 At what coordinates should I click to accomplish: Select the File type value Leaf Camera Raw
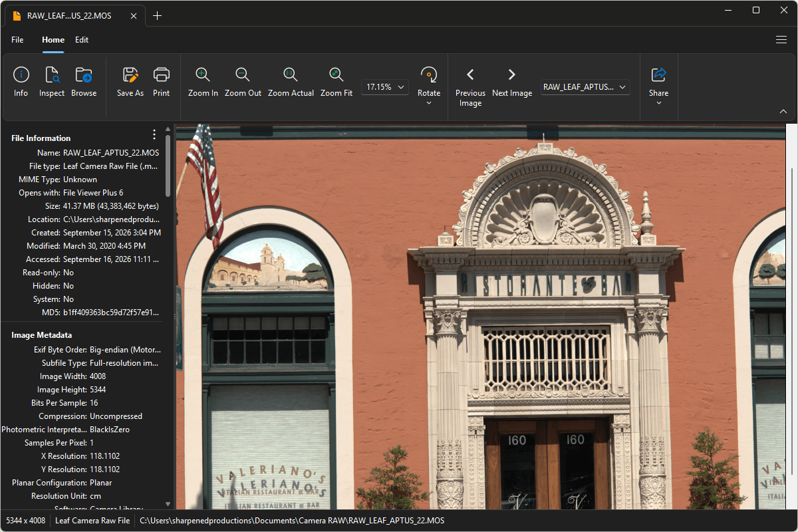click(x=110, y=166)
